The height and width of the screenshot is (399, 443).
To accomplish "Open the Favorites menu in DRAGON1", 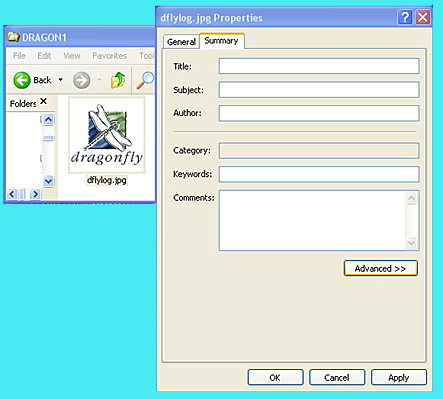I will pyautogui.click(x=109, y=56).
